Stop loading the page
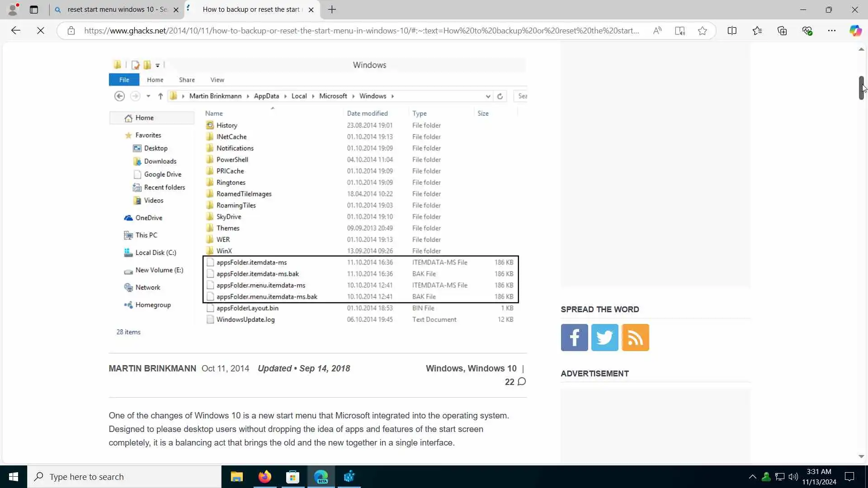The height and width of the screenshot is (488, 868). tap(41, 31)
